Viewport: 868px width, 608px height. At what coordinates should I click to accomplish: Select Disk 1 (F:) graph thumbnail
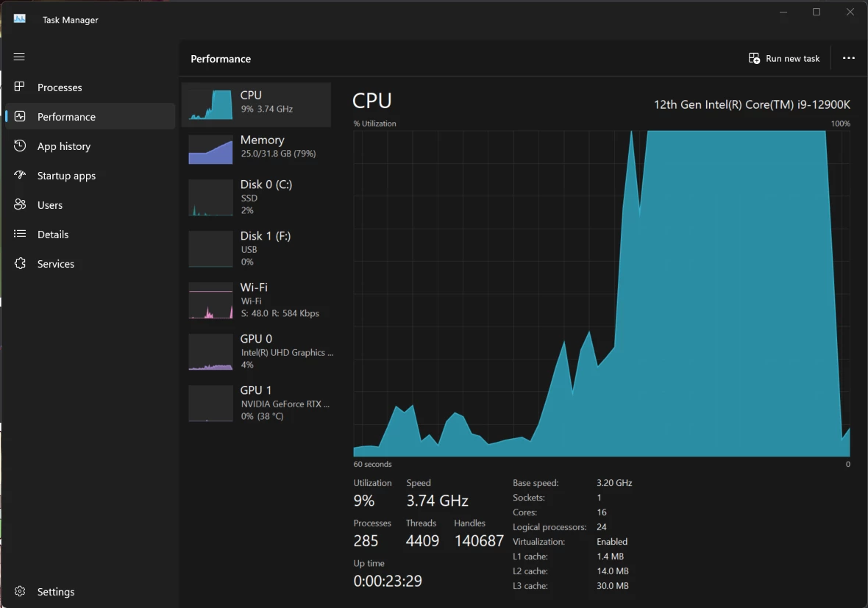coord(210,249)
